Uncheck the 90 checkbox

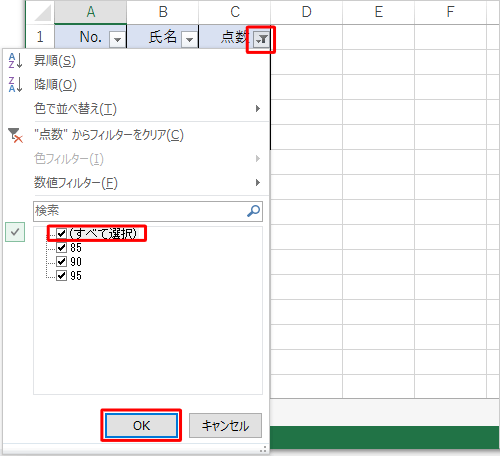click(x=62, y=261)
